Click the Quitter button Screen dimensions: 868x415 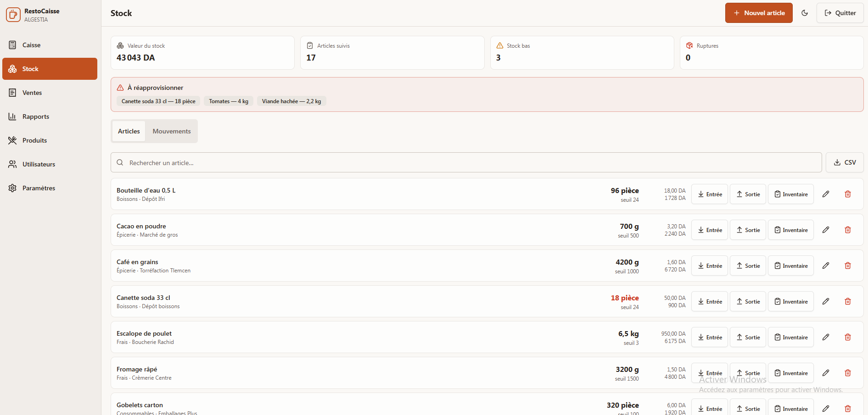point(840,13)
